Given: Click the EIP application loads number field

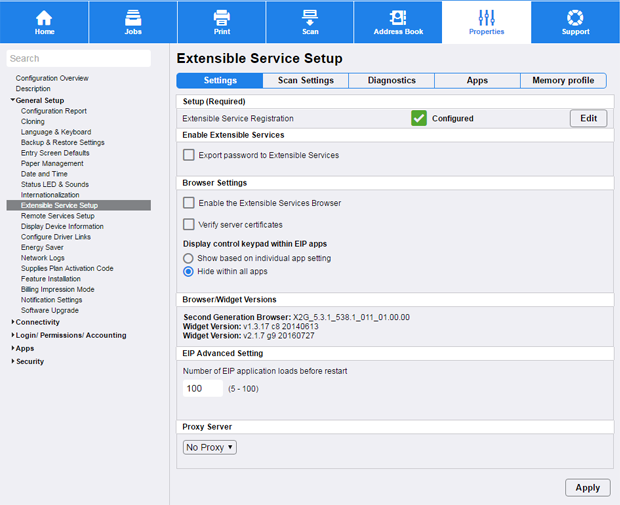Looking at the screenshot, I should [203, 388].
